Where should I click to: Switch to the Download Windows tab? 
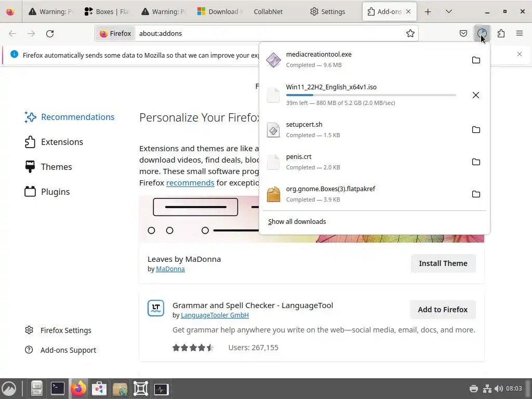click(220, 11)
